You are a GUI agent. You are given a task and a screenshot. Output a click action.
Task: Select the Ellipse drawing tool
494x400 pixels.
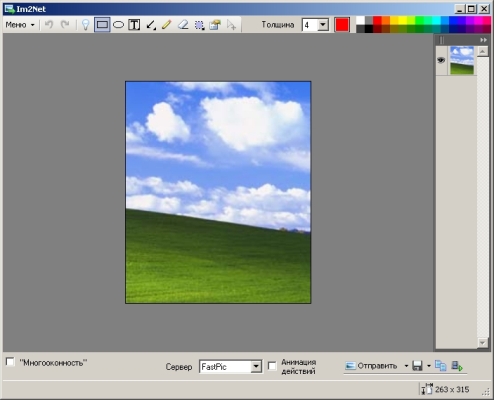click(118, 25)
